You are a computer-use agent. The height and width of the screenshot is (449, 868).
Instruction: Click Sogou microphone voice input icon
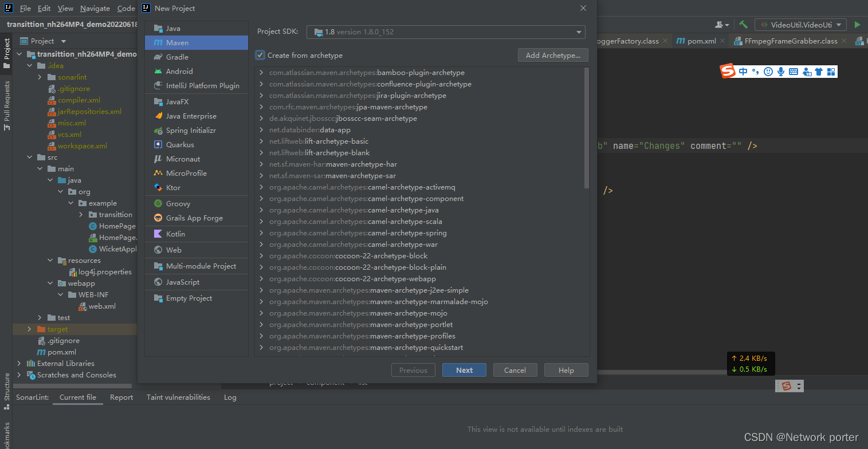(x=780, y=72)
